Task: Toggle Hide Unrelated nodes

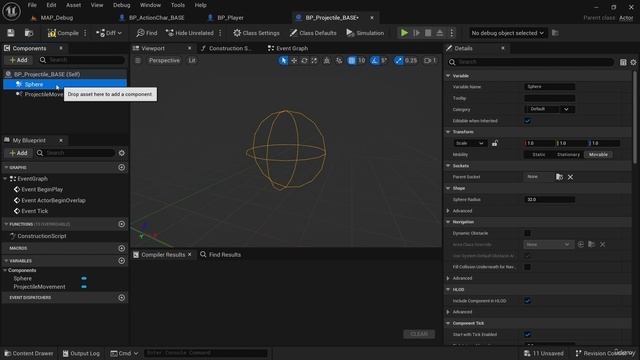Action: pos(190,33)
